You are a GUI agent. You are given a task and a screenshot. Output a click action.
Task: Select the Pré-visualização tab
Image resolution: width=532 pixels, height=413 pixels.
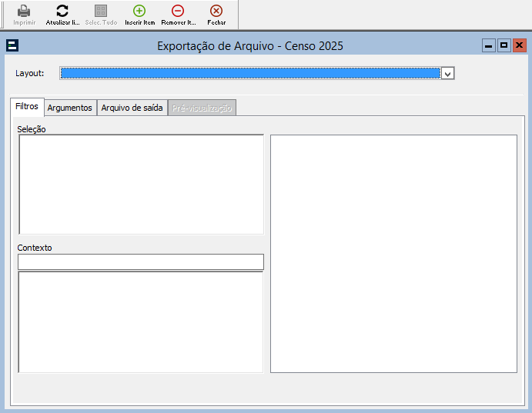point(202,108)
